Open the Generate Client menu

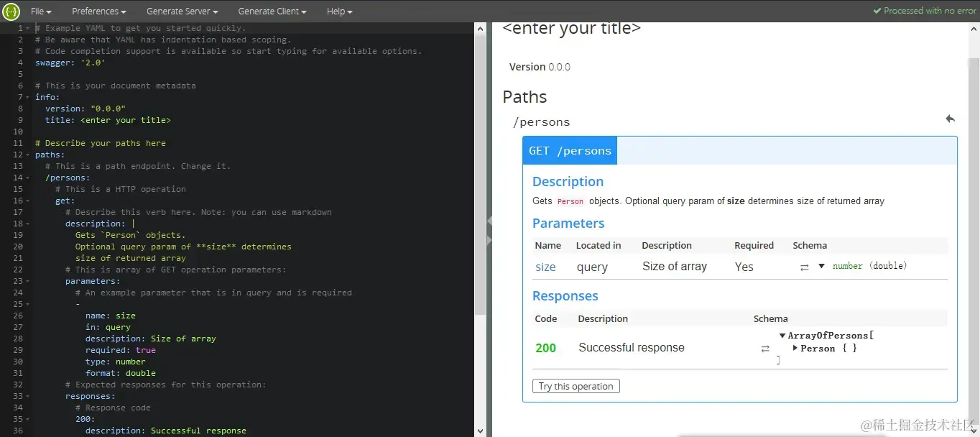[x=272, y=11]
